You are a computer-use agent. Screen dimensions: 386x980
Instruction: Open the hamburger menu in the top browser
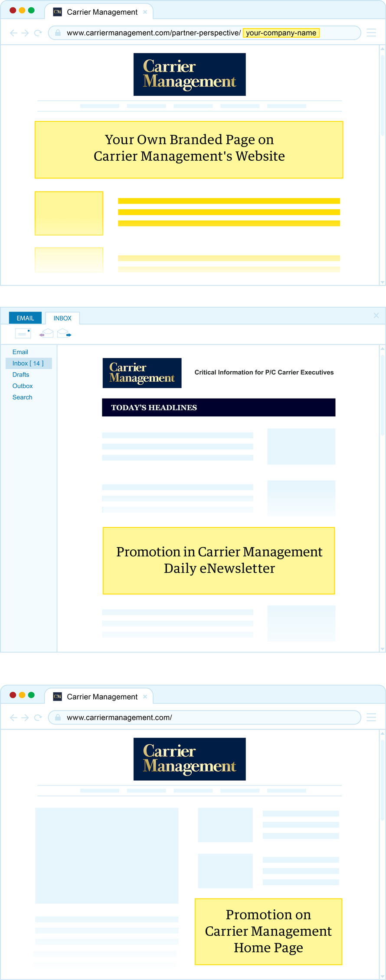pyautogui.click(x=371, y=32)
